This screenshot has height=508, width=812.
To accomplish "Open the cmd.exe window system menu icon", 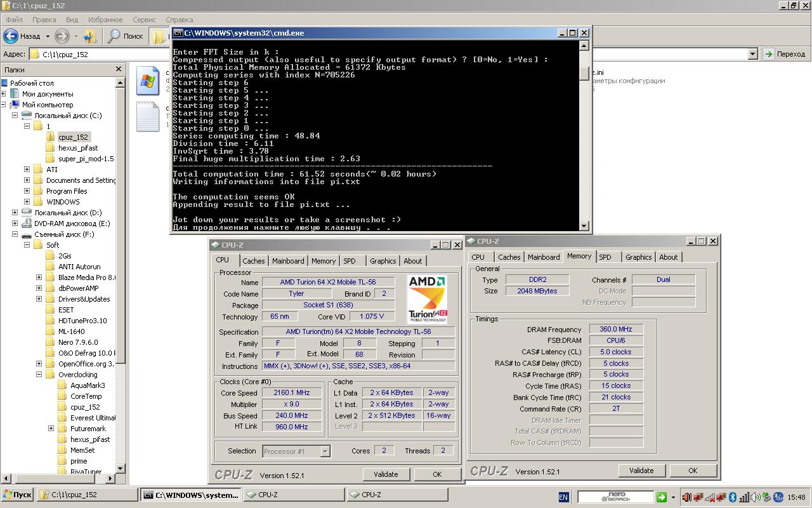I will point(178,33).
